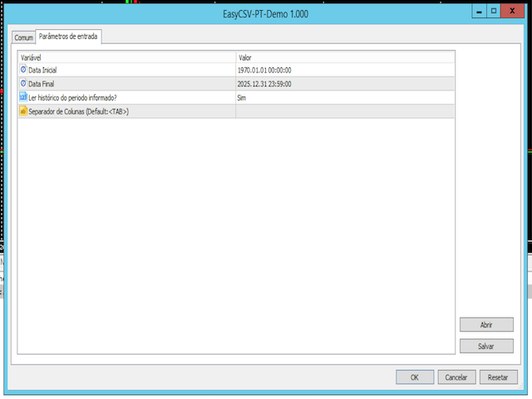Maximize the EasyCSV-PT-Demo dialog
This screenshot has height=399, width=532.
point(494,12)
